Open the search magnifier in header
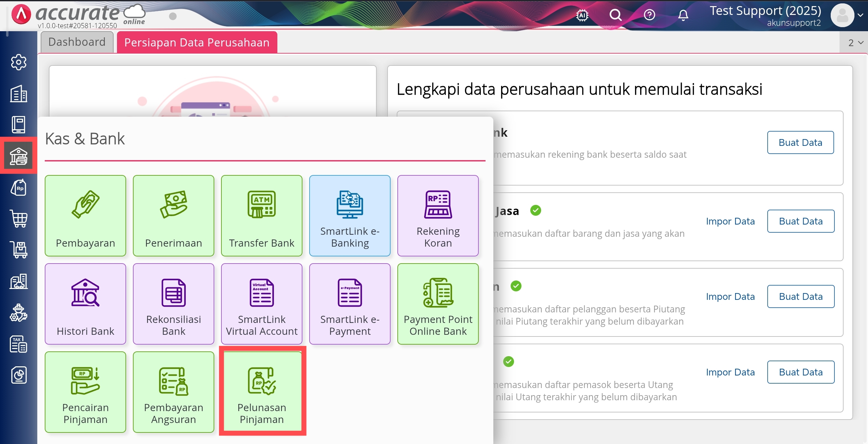The height and width of the screenshot is (444, 868). (x=615, y=15)
